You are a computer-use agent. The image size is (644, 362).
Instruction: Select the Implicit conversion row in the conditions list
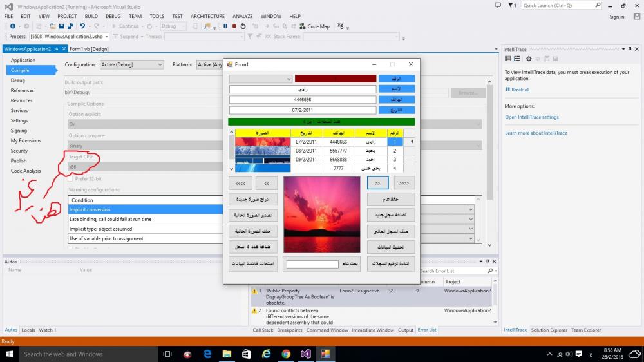tap(146, 209)
